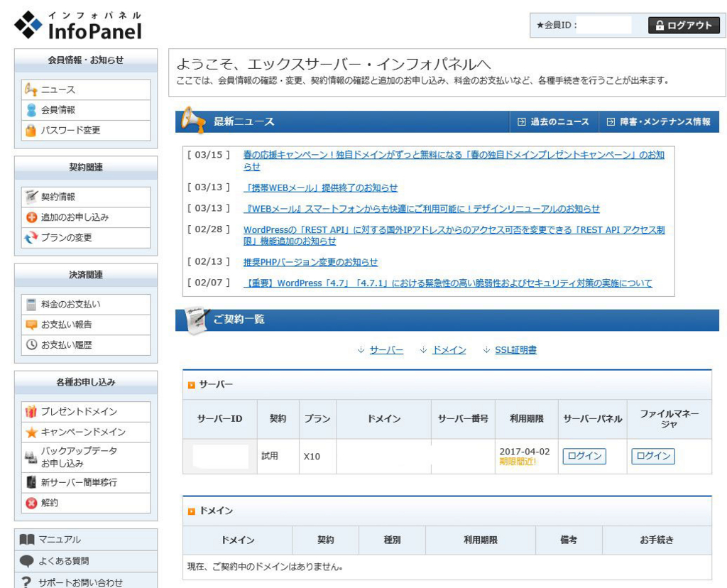Image resolution: width=727 pixels, height=588 pixels.
Task: Select パスワード変更 in the sidebar
Action: tap(86, 130)
